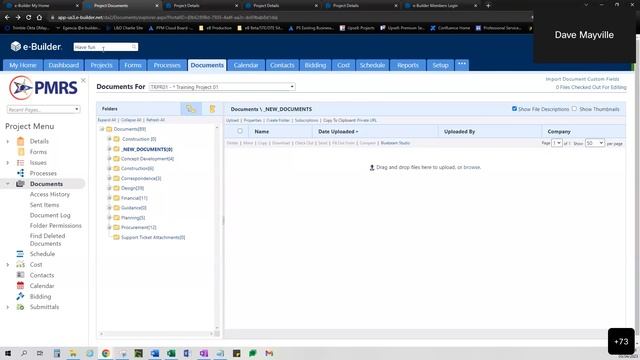Reload the page using browser refresh icon
640x360 pixels.
[29, 18]
